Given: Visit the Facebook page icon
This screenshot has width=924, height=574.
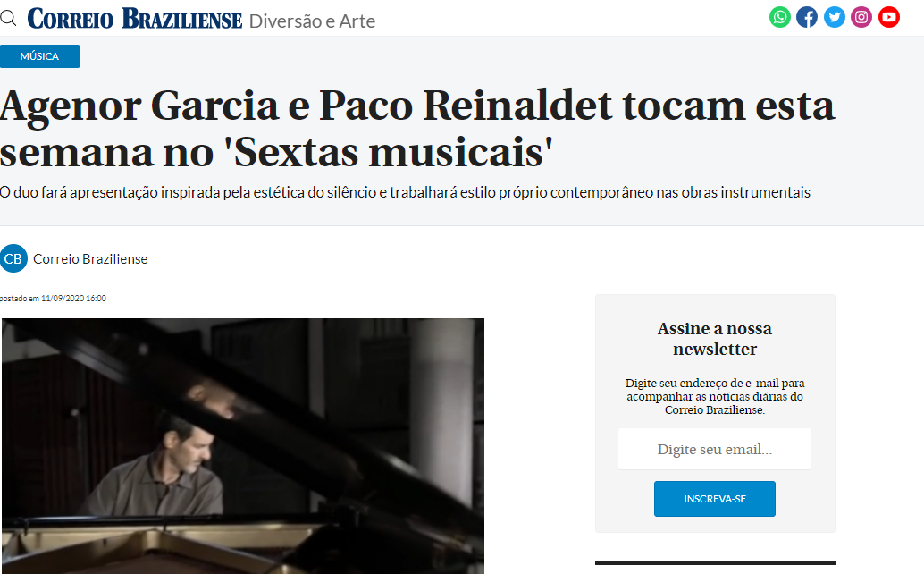Looking at the screenshot, I should coord(807,17).
